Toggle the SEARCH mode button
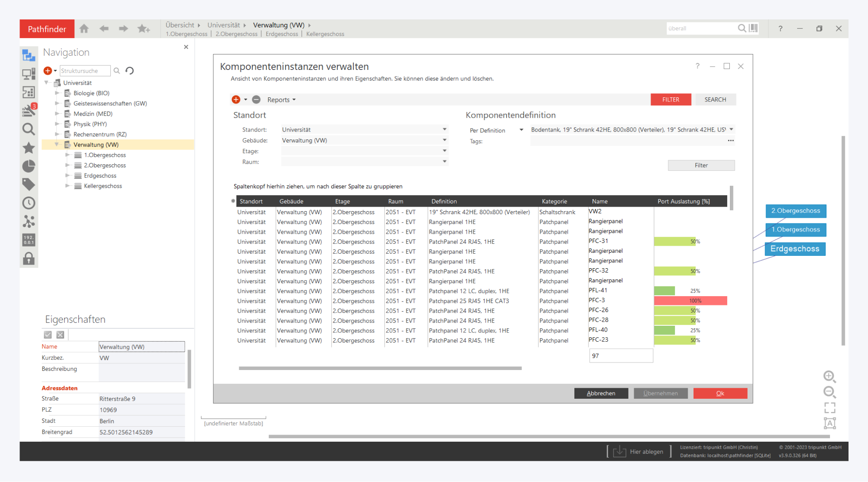This screenshot has width=868, height=482. tap(715, 100)
